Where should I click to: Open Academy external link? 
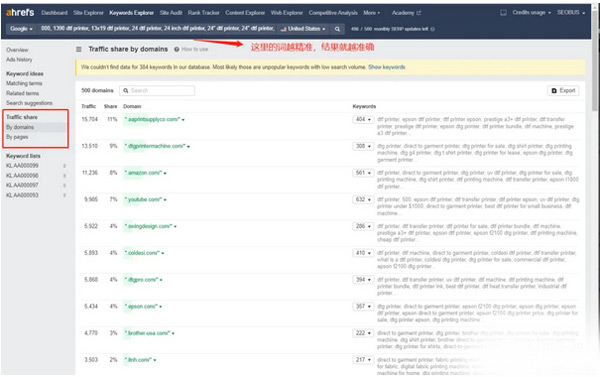(x=406, y=13)
